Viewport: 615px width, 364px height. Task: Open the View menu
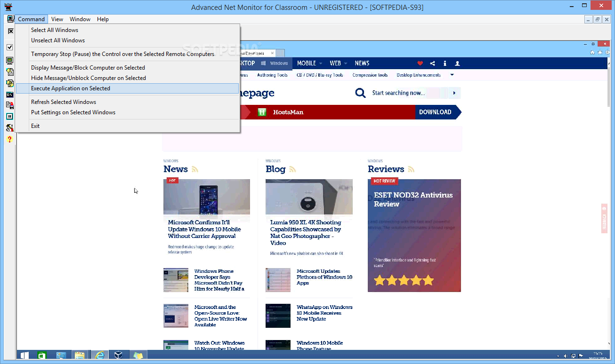(x=57, y=19)
